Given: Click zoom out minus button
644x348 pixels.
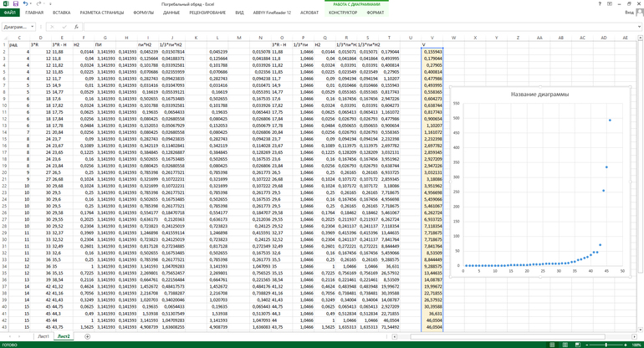Looking at the screenshot, I should [587, 345].
